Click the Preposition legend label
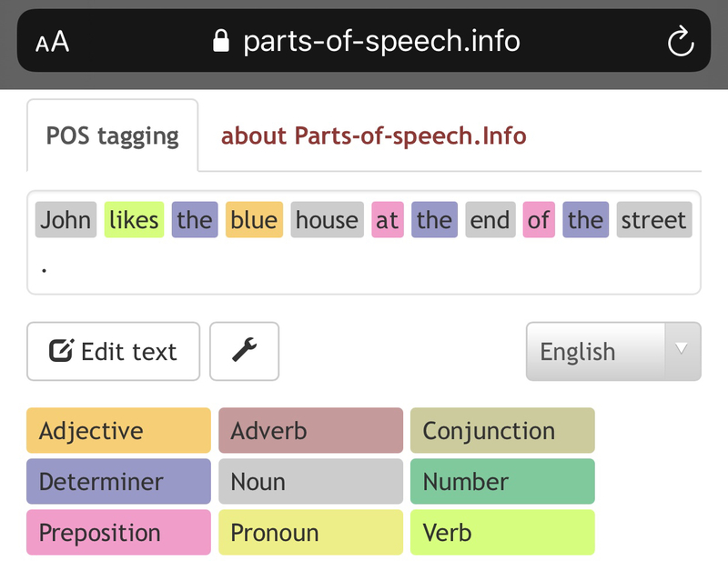Image resolution: width=728 pixels, height=561 pixels. [118, 533]
